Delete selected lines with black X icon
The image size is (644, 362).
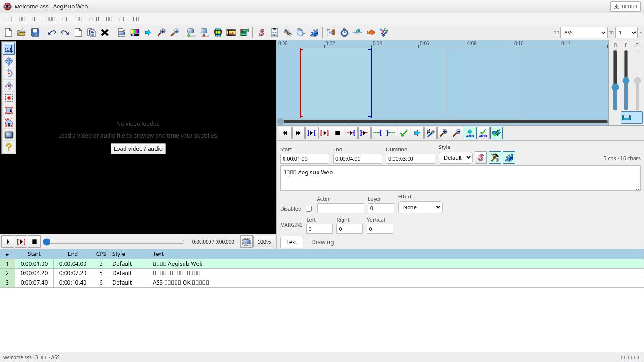104,33
